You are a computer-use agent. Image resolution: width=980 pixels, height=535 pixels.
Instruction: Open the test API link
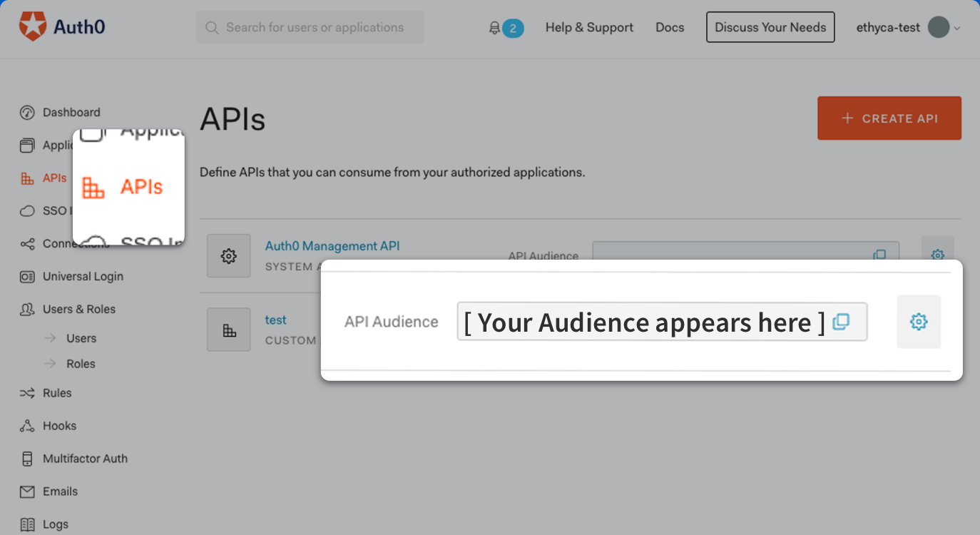click(276, 320)
